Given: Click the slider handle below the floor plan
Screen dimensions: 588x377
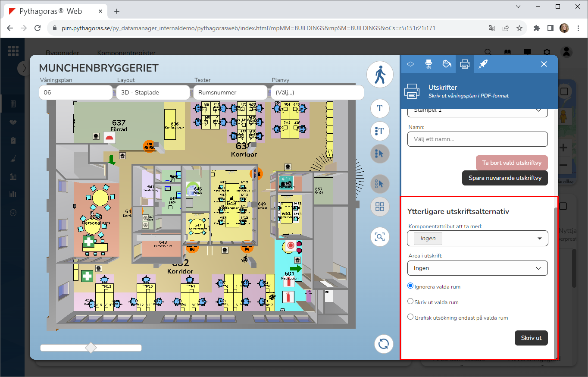Looking at the screenshot, I should [x=91, y=348].
